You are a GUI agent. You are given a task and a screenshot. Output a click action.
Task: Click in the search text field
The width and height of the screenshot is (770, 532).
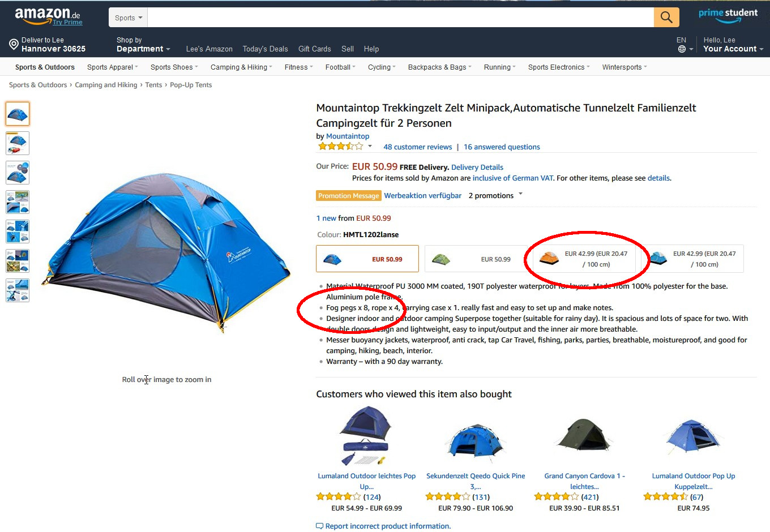coord(400,18)
